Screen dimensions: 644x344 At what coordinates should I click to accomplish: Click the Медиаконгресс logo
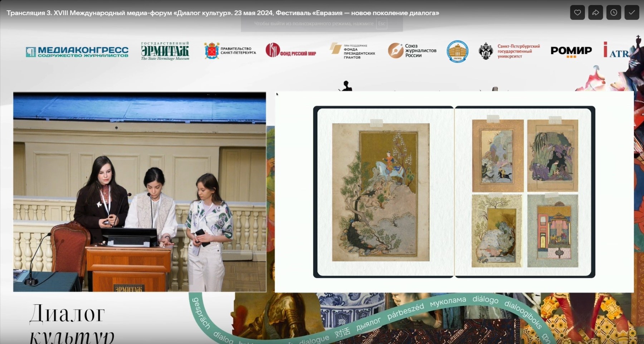(77, 52)
